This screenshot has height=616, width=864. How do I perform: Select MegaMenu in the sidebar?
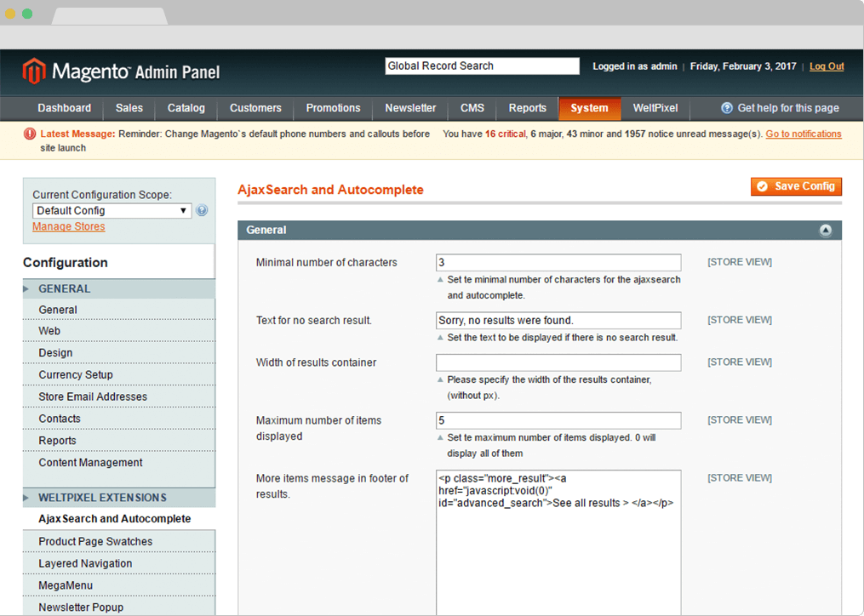click(119, 585)
